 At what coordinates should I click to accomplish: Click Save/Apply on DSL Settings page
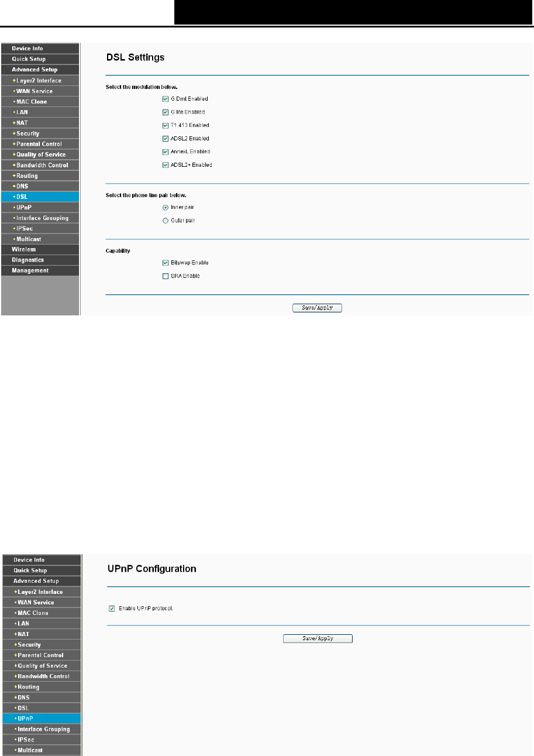point(317,308)
